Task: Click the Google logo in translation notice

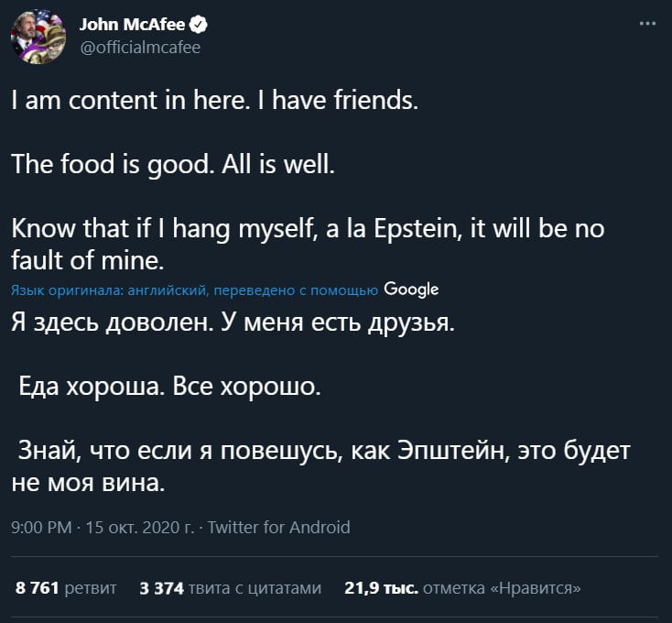Action: (x=412, y=290)
